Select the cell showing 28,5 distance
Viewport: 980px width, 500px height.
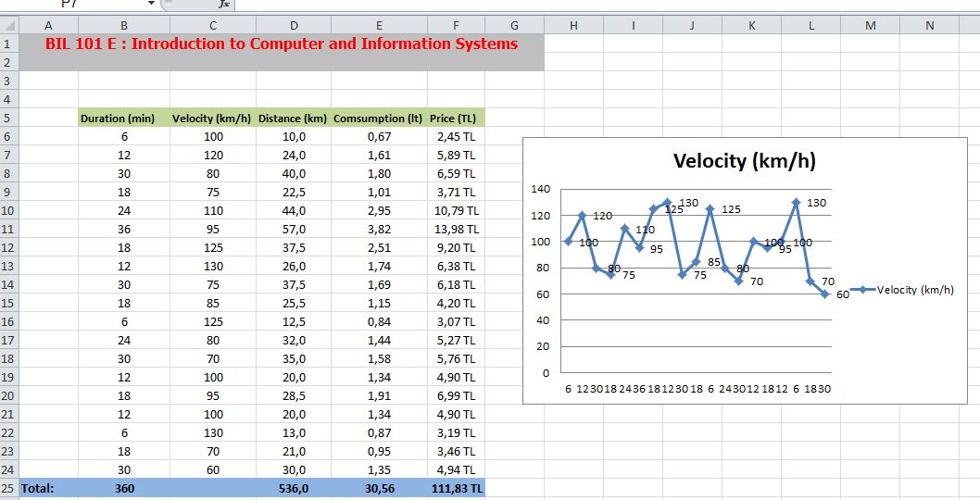294,395
